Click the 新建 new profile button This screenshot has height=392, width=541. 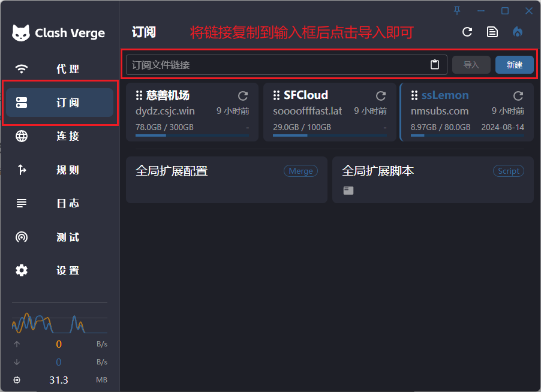[x=514, y=65]
